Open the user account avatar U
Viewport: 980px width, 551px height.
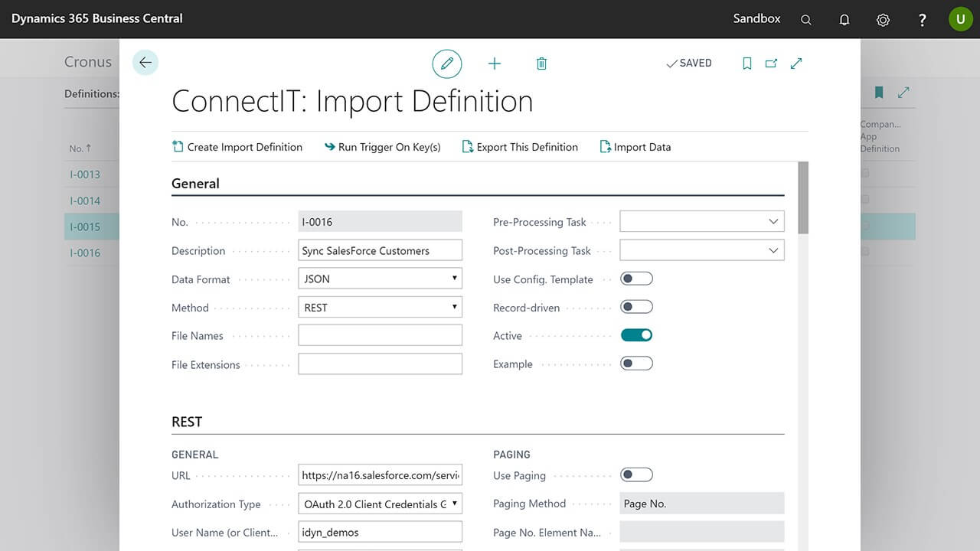coord(961,19)
